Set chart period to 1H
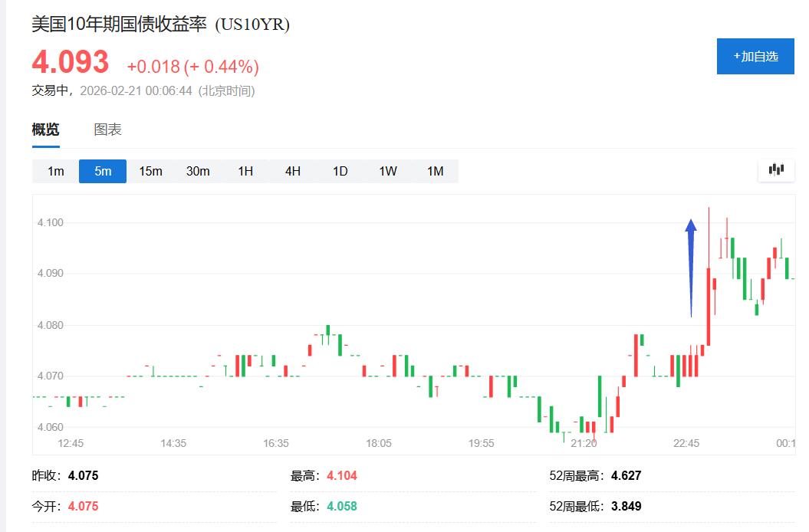 coord(245,171)
